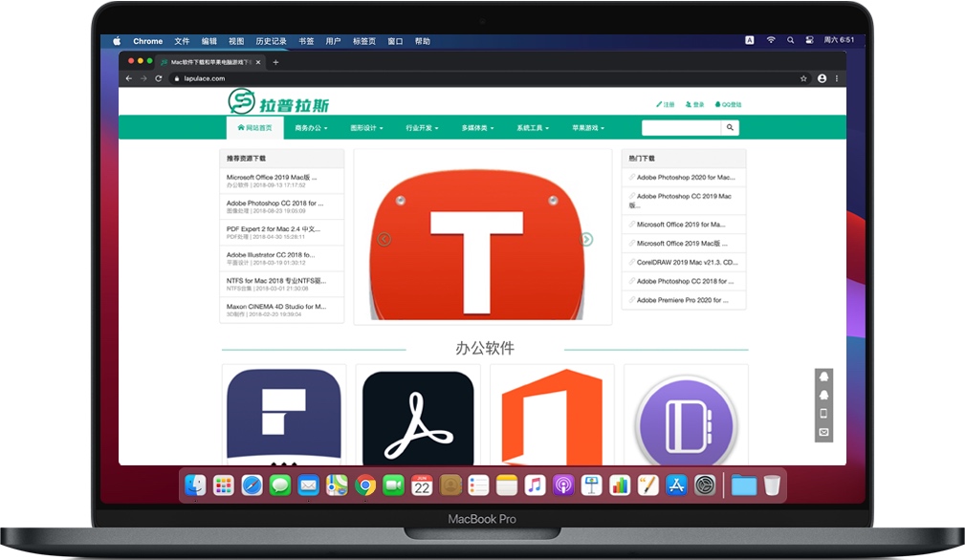Open Chrome's three-dot menu
The height and width of the screenshot is (560, 965).
(x=837, y=78)
